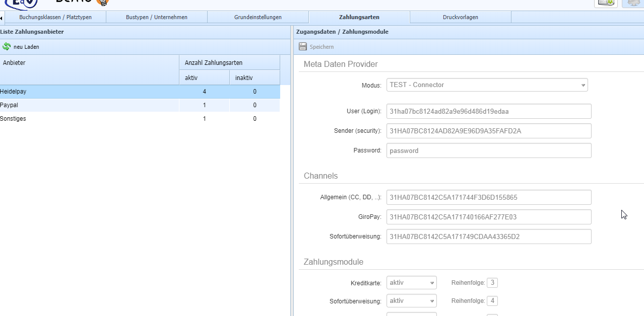Go to the Grundeinstellungen tab
Screen dimensions: 644x316
point(257,17)
